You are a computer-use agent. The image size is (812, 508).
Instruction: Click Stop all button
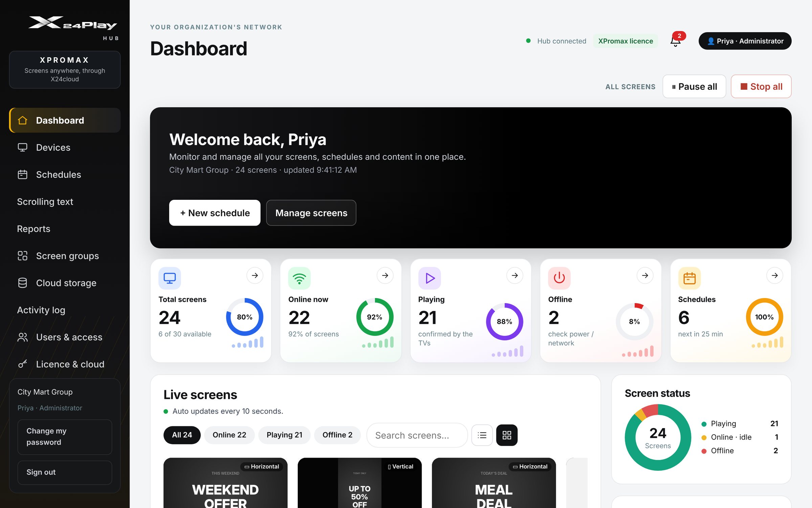click(x=761, y=87)
